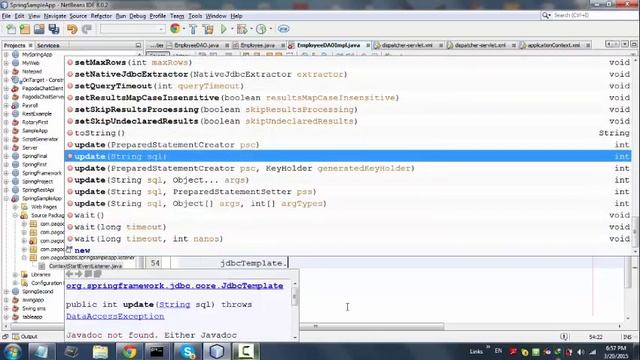Viewport: 640px width, 360px height.
Task: Click the Undo toolbar icon
Action: (x=72, y=29)
